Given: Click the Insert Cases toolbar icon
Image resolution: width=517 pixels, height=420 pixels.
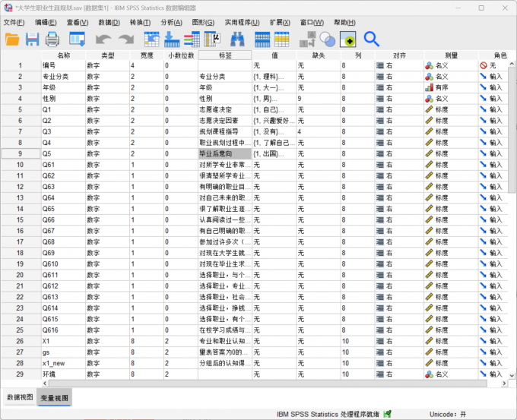Looking at the screenshot, I should 262,39.
